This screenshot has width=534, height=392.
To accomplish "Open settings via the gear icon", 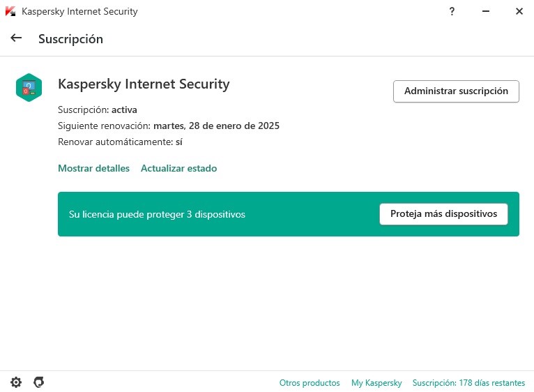I will [x=16, y=382].
